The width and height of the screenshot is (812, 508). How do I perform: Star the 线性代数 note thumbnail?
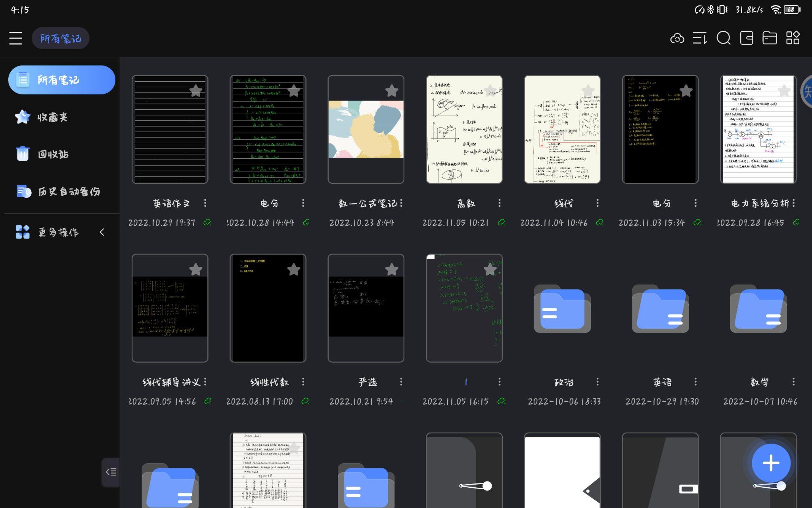coord(293,270)
